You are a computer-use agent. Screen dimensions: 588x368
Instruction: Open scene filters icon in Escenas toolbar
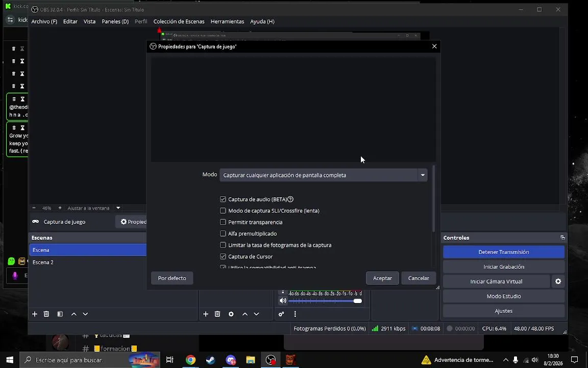[60, 314]
